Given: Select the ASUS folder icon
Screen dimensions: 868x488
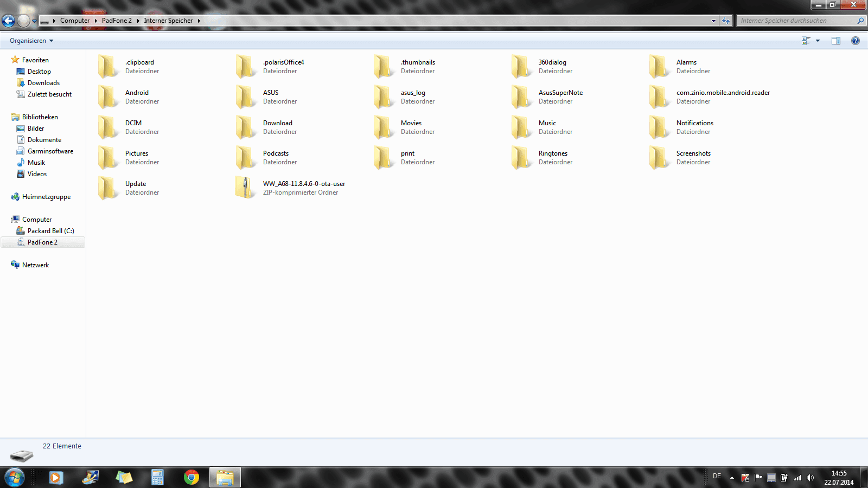Looking at the screenshot, I should coord(246,97).
